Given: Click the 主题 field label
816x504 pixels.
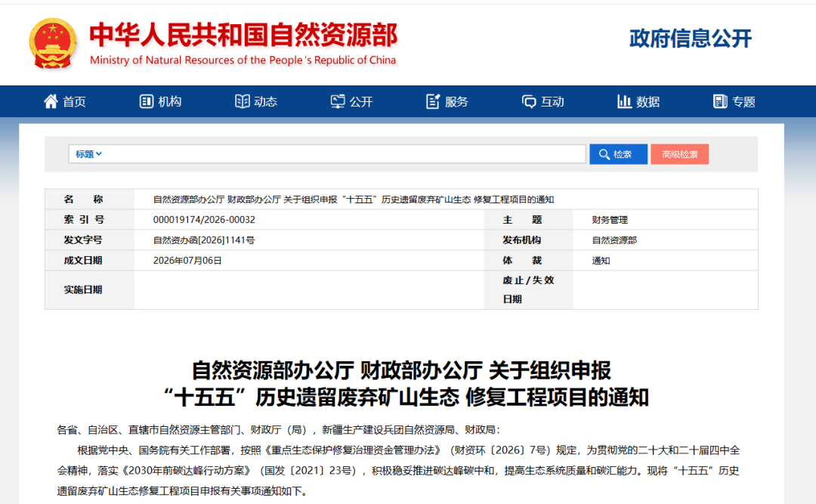Looking at the screenshot, I should tap(522, 220).
